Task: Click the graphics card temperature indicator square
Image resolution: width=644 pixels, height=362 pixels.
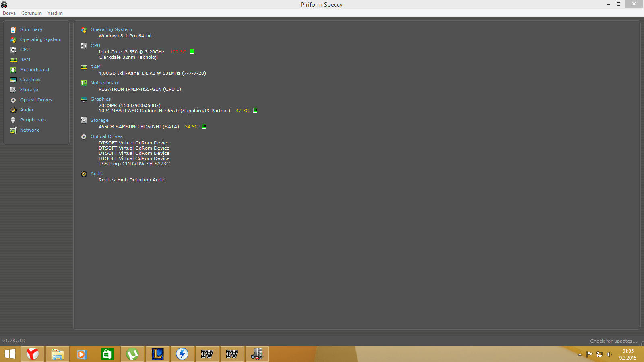Action: coord(255,110)
